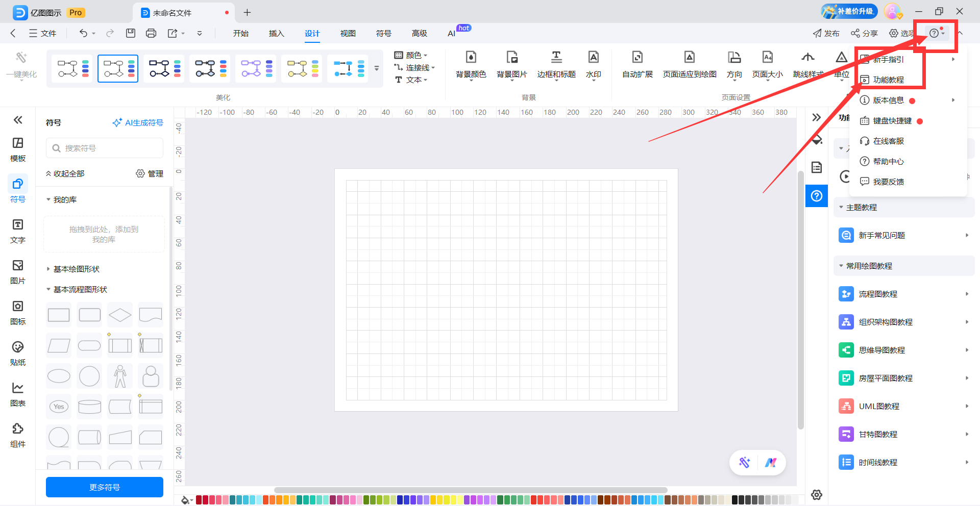This screenshot has width=980, height=506.
Task: Open the 组件 components sidebar panel
Action: (x=18, y=435)
